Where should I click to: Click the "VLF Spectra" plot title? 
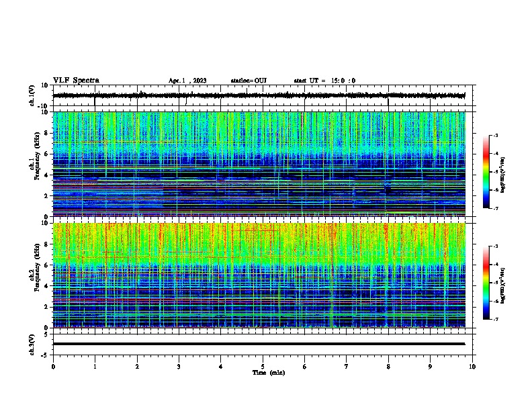pyautogui.click(x=76, y=81)
